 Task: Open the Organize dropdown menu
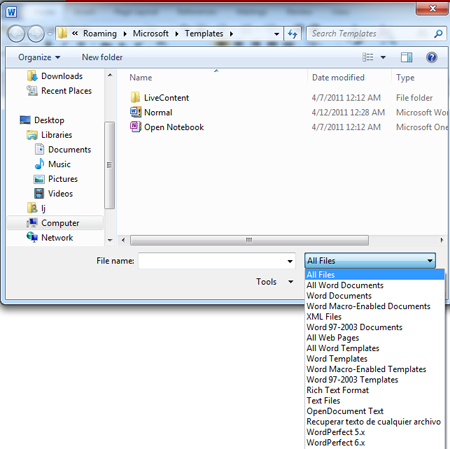(x=39, y=57)
